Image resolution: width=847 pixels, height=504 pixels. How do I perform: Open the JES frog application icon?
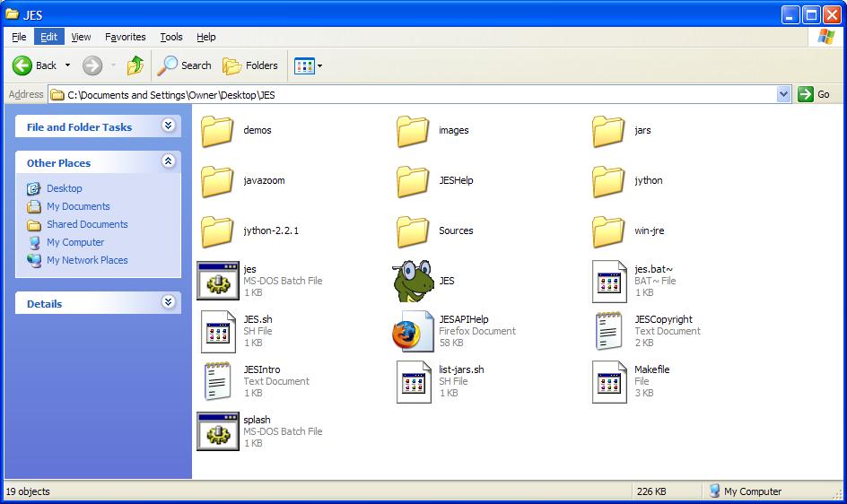tap(413, 281)
